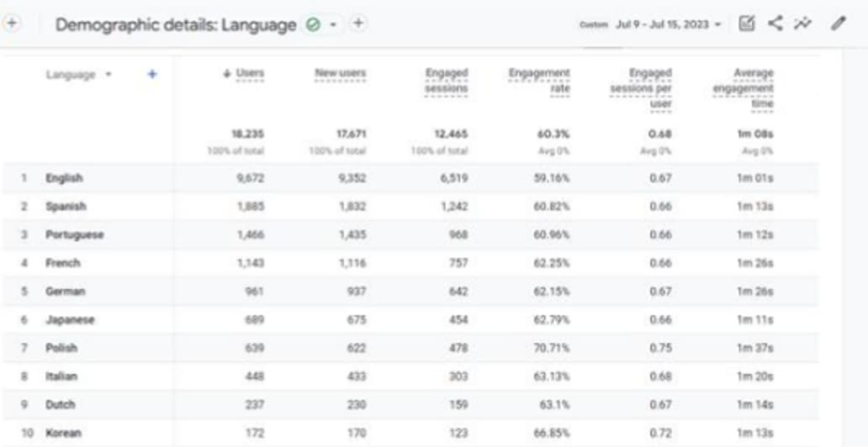Sort by the New users column header

click(x=341, y=74)
